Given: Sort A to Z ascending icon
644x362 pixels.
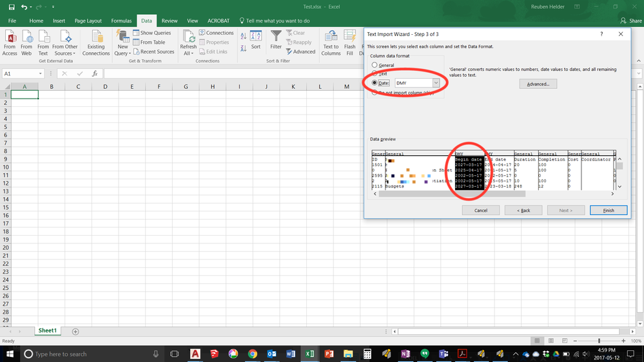Looking at the screenshot, I should coord(244,37).
